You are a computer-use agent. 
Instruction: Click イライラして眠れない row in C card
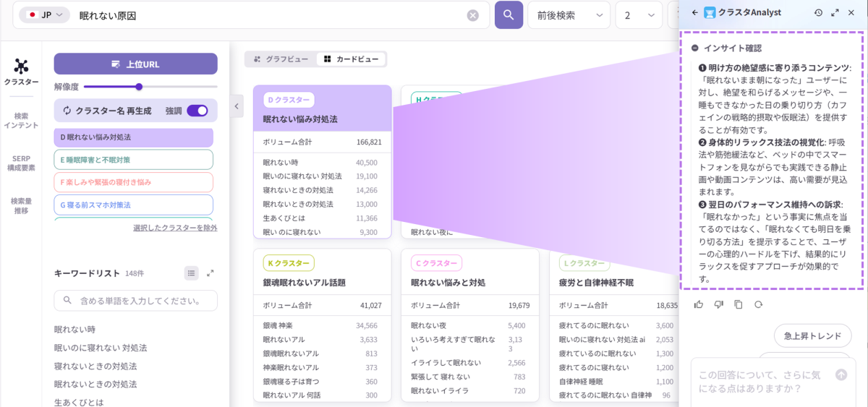point(470,363)
